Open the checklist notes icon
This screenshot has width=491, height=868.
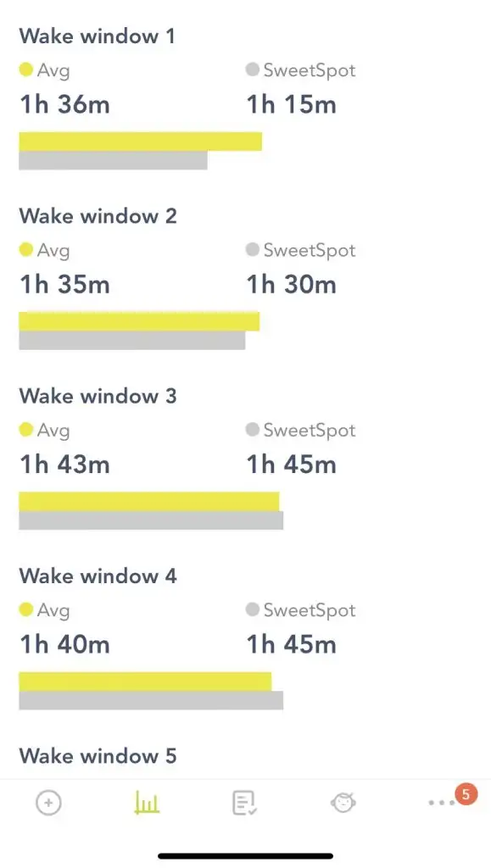[244, 803]
